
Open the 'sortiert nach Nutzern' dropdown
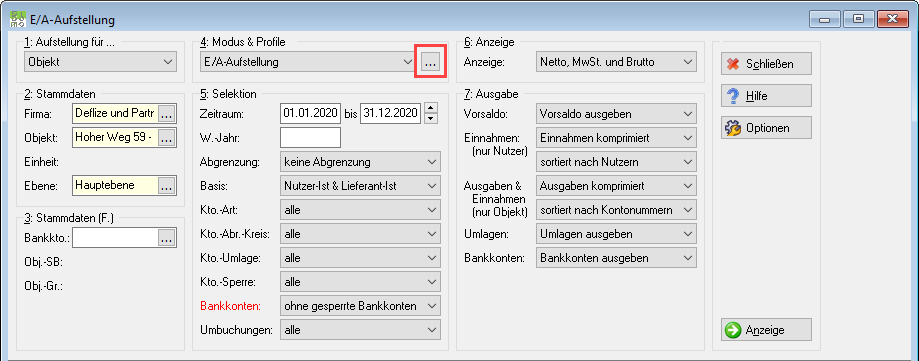616,162
